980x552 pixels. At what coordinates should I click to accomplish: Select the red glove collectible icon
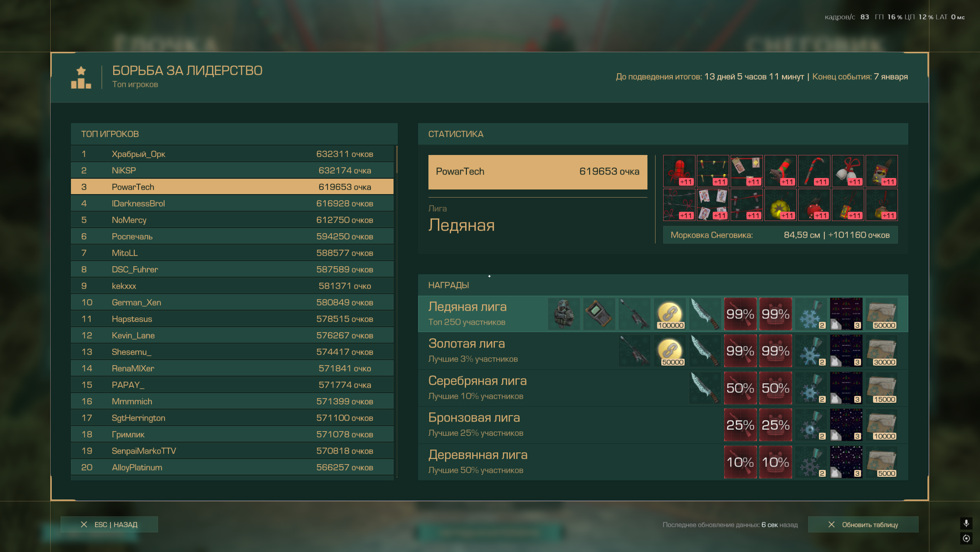pos(679,171)
